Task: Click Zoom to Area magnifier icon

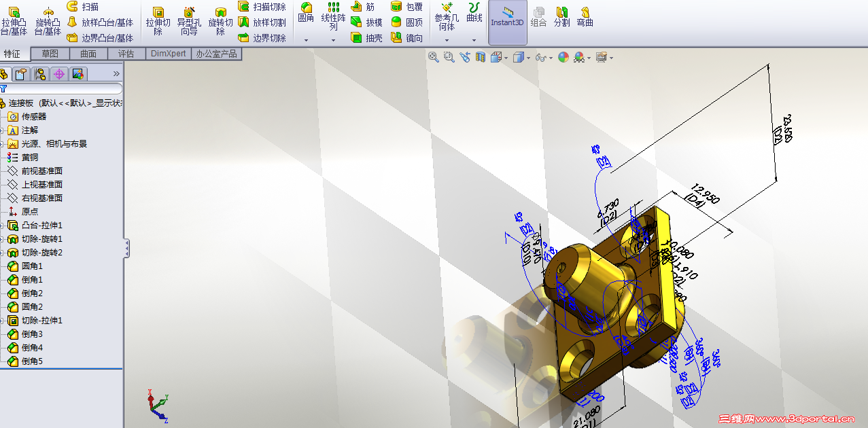Action: (449, 58)
